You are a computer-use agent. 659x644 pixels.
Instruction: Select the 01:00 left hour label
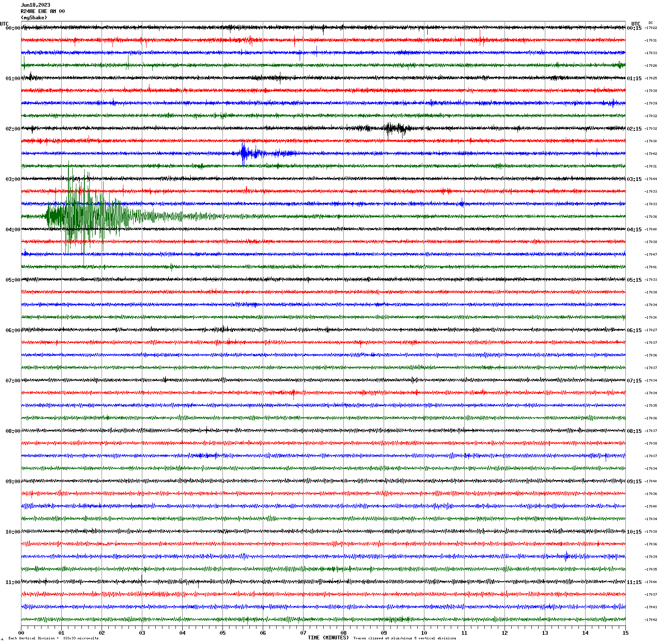13,79
